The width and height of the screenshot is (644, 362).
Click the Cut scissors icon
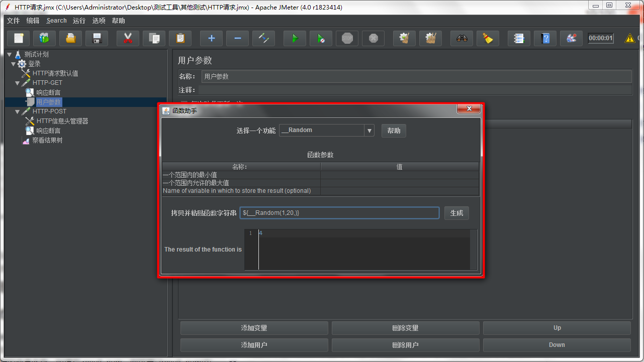128,38
